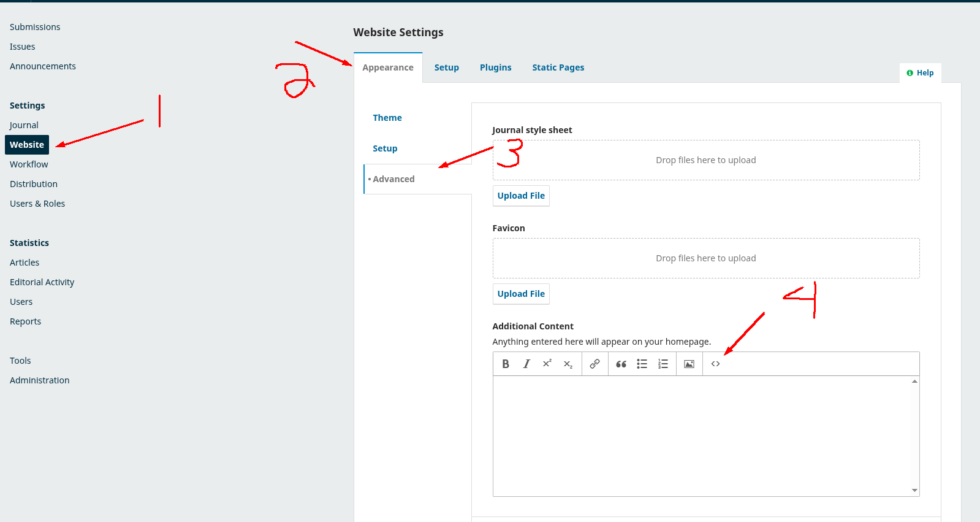Apply blockquote formatting
980x522 pixels.
coord(621,364)
